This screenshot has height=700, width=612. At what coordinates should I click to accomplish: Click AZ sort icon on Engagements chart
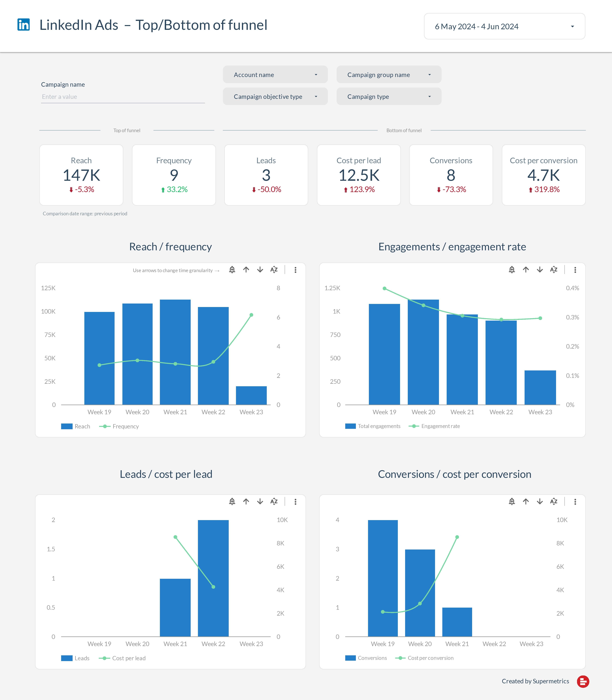click(554, 270)
